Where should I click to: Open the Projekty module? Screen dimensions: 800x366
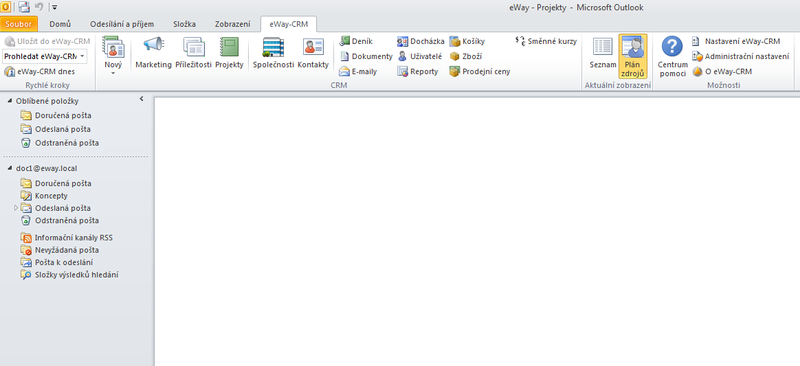[x=229, y=53]
